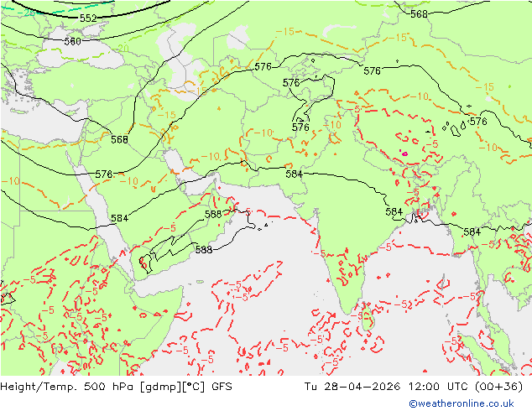Viewport: 532px width, 411px height.
Task: Click the "Height/Temp. 500 hPa" caption text
Action: (x=69, y=386)
